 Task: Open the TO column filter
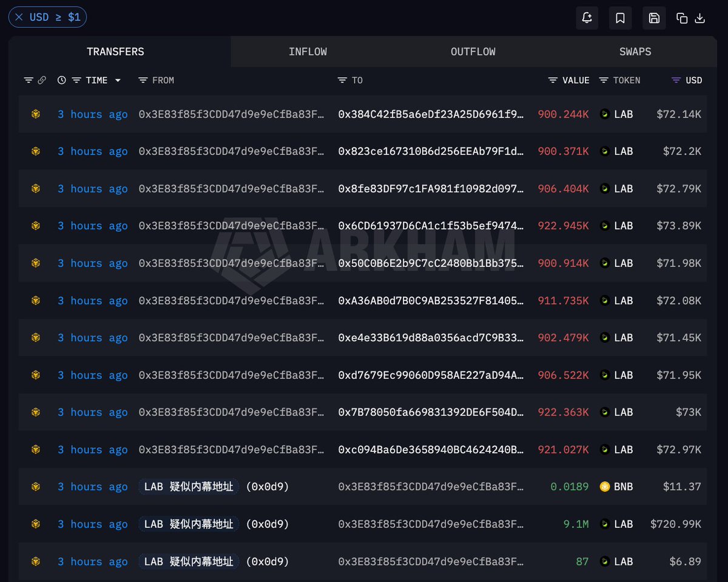click(342, 80)
